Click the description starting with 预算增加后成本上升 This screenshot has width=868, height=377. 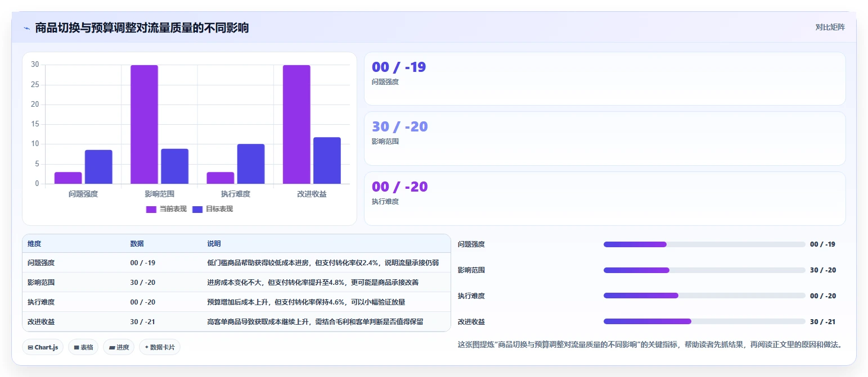click(306, 302)
